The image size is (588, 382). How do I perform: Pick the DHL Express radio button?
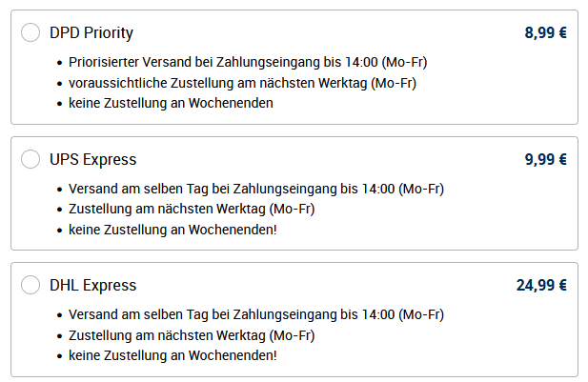[x=30, y=285]
